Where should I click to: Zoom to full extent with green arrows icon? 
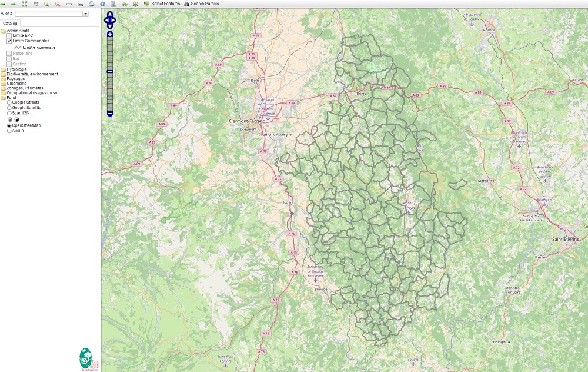point(24,4)
